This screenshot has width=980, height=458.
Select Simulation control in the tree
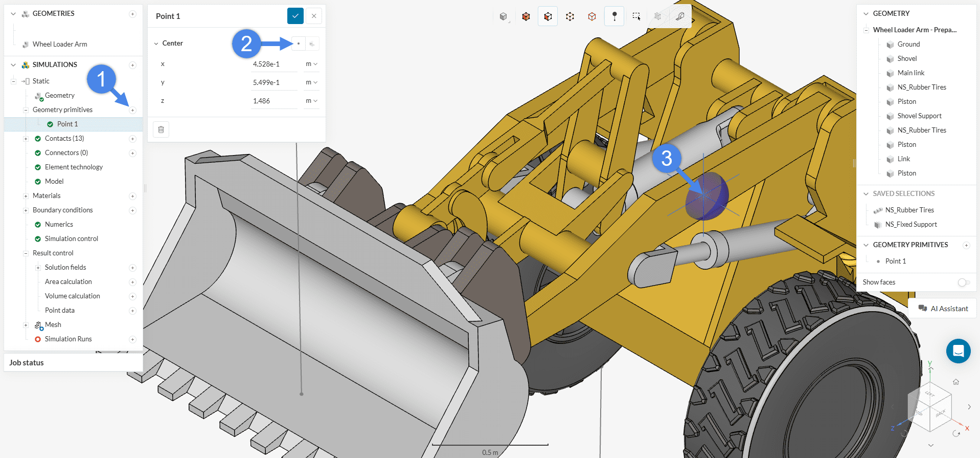tap(71, 239)
